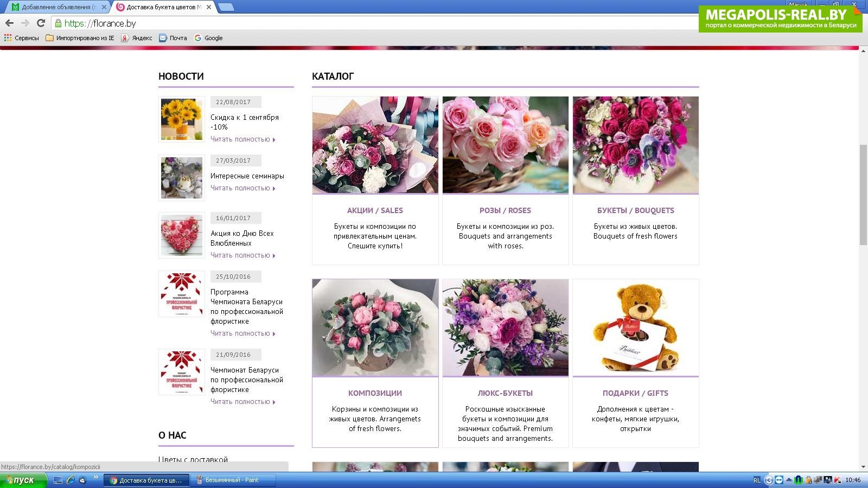868x488 pixels.
Task: Click the green padlock security icon
Action: click(x=58, y=23)
